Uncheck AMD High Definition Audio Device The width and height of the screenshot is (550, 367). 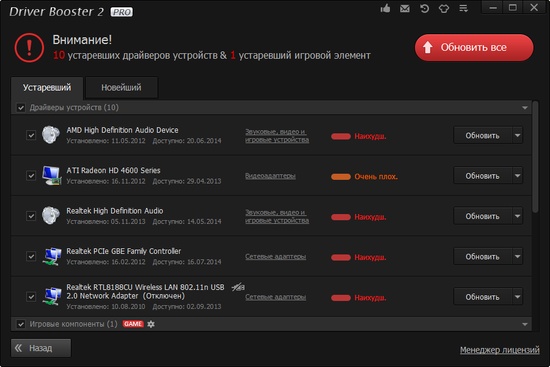coord(31,135)
